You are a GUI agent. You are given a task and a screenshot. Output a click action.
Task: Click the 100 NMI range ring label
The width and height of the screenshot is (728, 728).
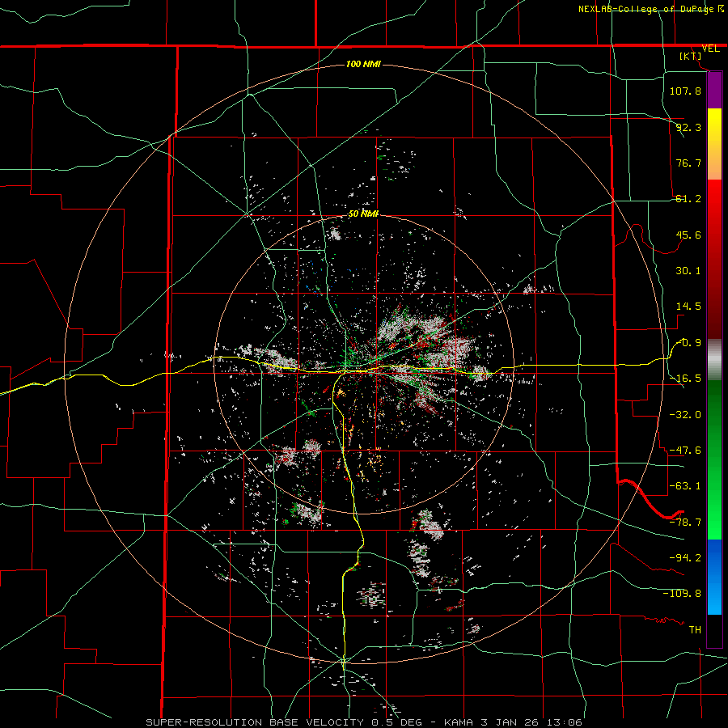point(363,64)
